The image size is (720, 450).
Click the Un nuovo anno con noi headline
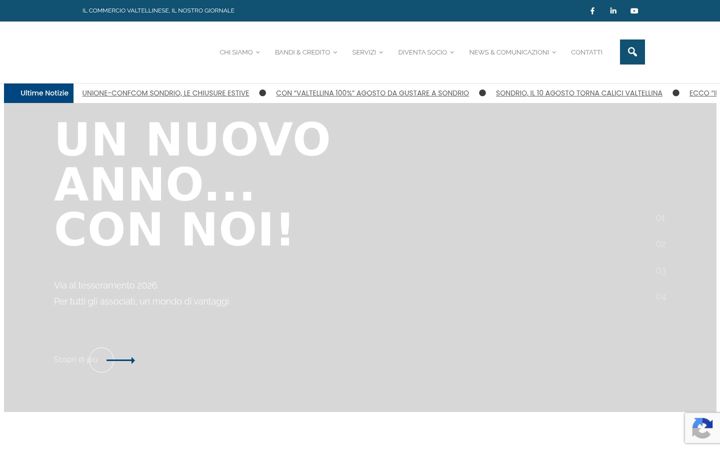pos(192,184)
